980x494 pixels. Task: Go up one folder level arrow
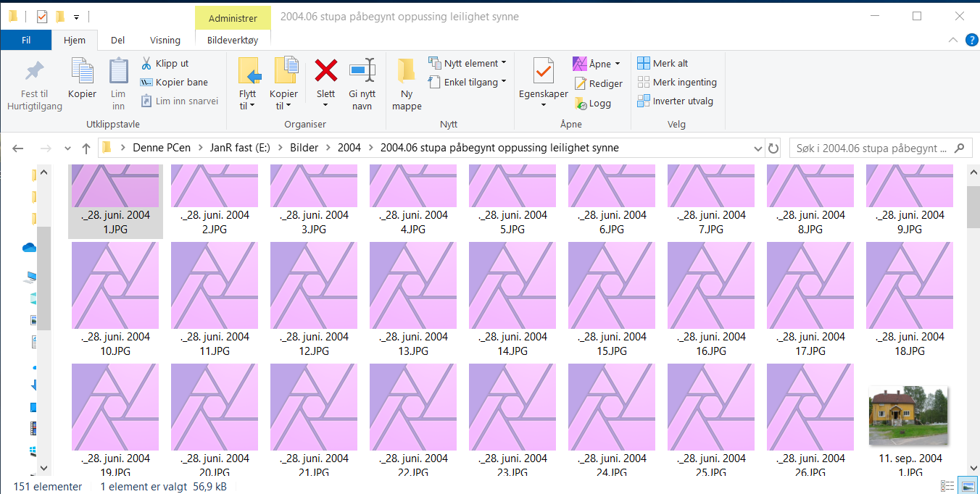[86, 148]
